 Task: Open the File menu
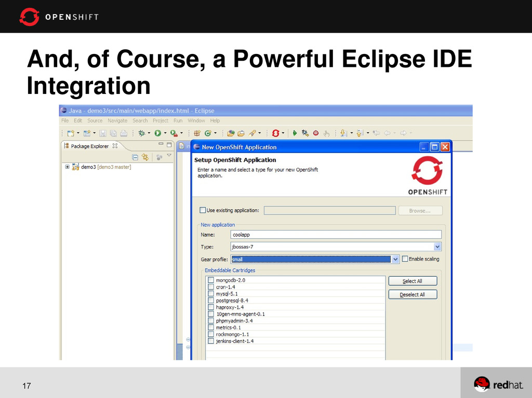65,121
